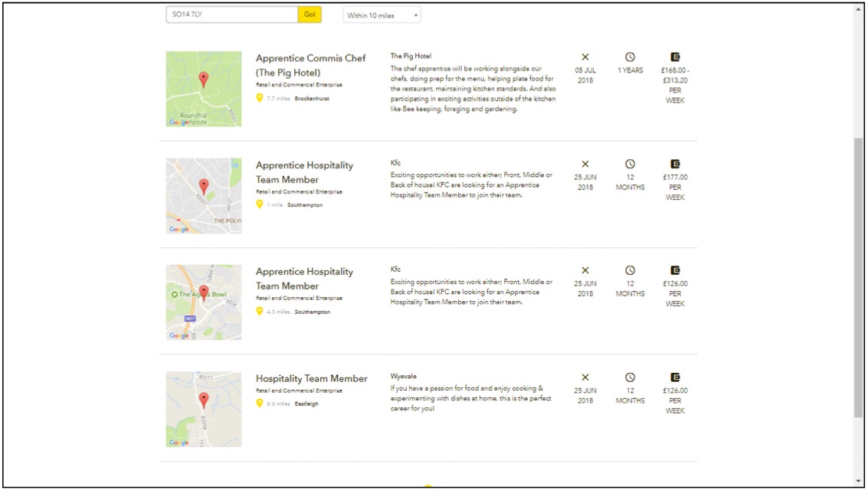The height and width of the screenshot is (490, 868).
Task: Click the yellow Go! search button
Action: [x=310, y=15]
